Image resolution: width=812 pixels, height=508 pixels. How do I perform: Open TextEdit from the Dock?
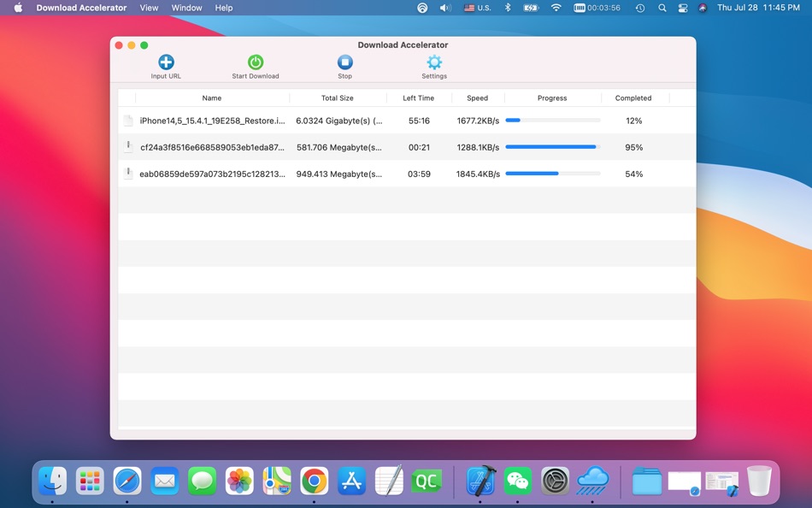389,481
